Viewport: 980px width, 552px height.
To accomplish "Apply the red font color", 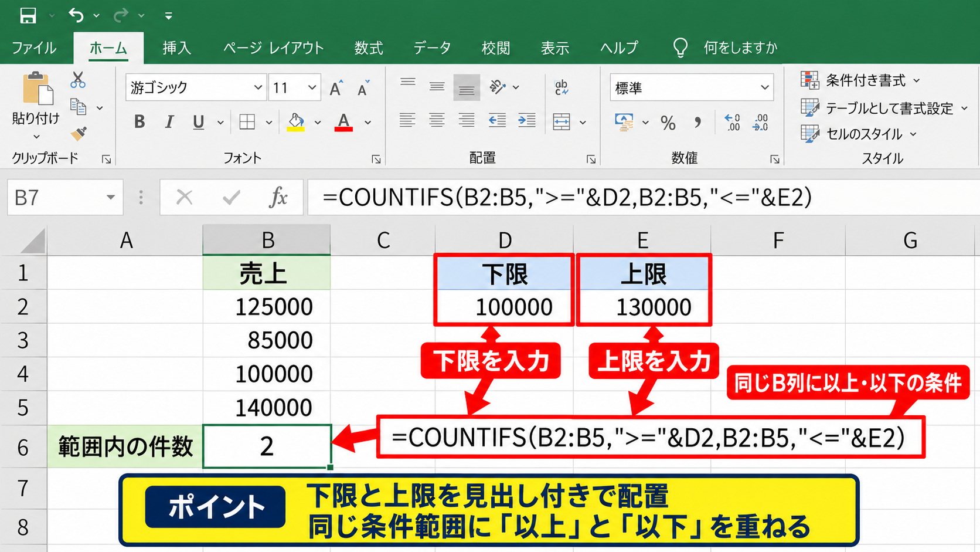I will pyautogui.click(x=343, y=122).
